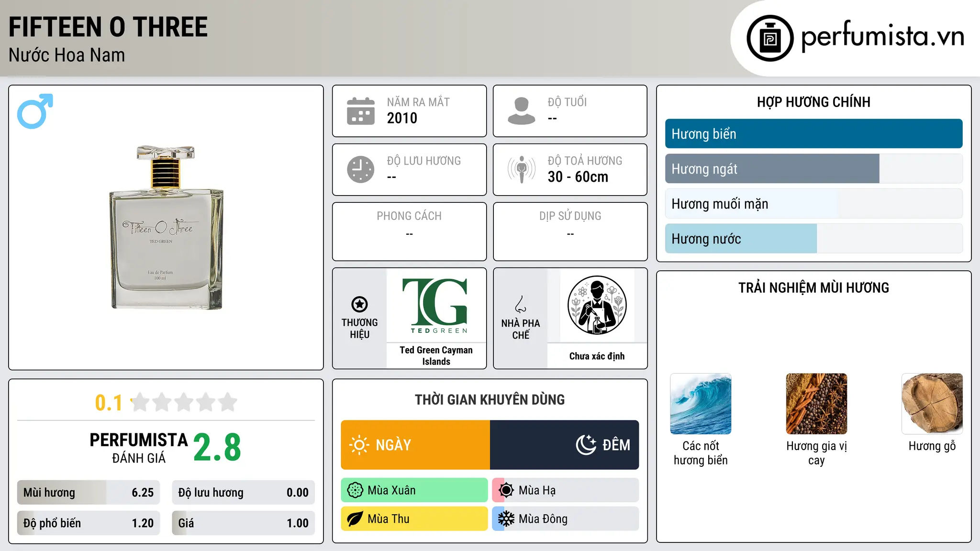980x551 pixels.
Task: Click the Chưa xác định perfumer label
Action: coord(597,356)
